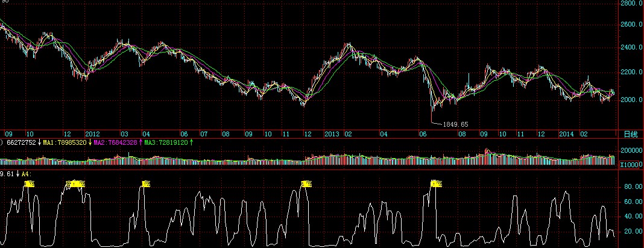Select the yellow signal marker near December 2012
The width and height of the screenshot is (644, 248).
pos(306,183)
